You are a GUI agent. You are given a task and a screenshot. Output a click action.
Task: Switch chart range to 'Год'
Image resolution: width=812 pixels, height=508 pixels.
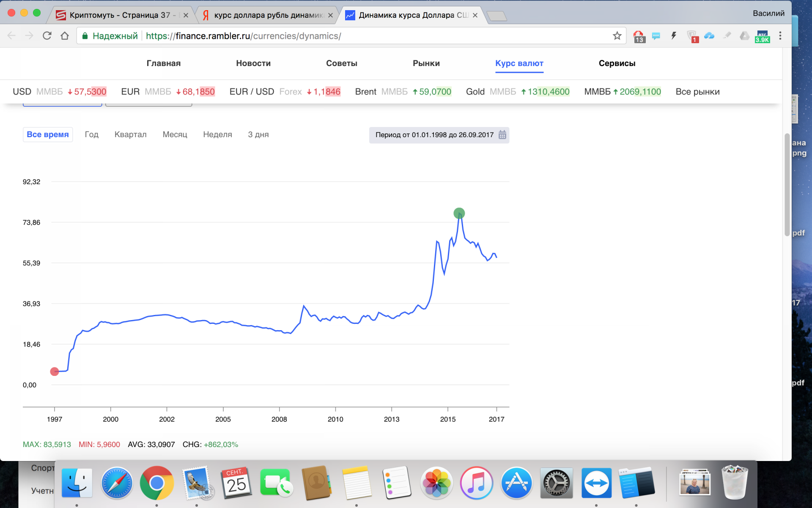91,135
